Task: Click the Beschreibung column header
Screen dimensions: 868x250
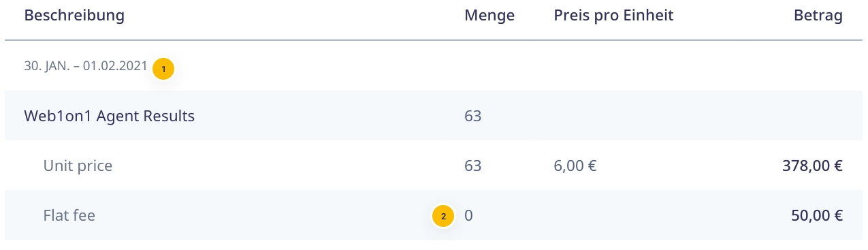Action: click(74, 15)
